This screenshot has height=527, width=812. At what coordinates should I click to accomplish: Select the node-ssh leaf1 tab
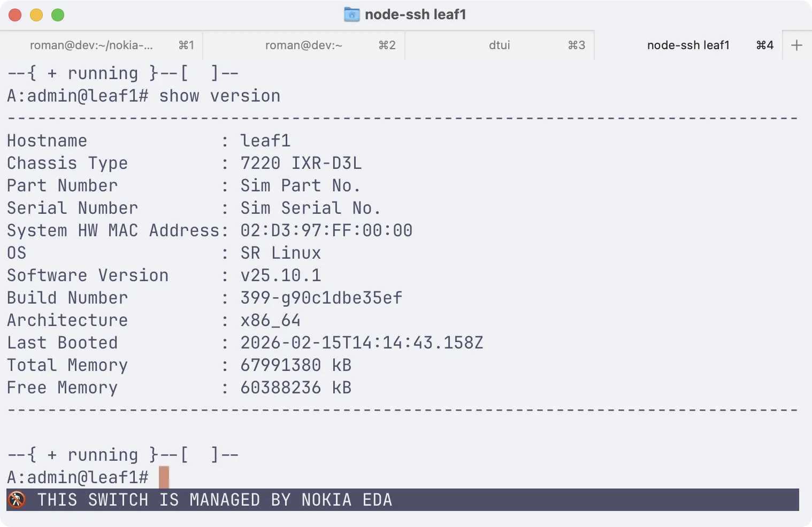[x=688, y=45]
